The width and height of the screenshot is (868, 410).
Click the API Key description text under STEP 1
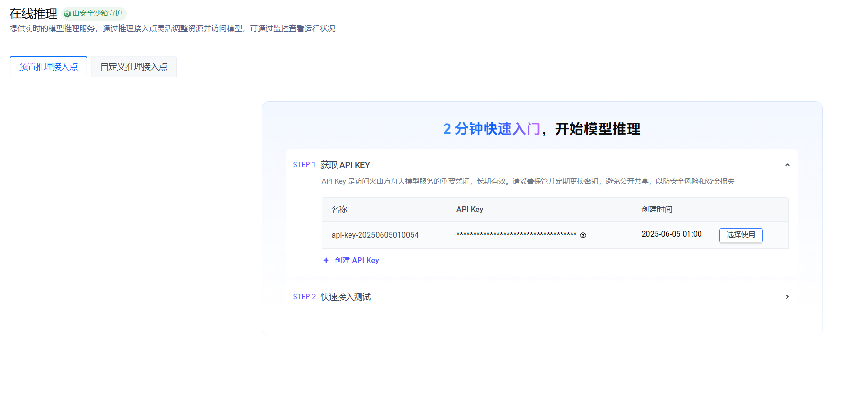(x=528, y=181)
